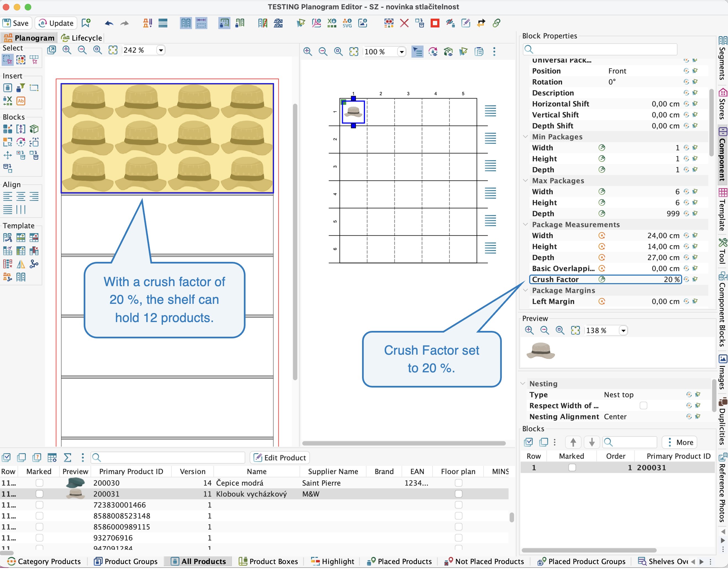Click the SVG export icon
The image size is (728, 569).
click(347, 23)
